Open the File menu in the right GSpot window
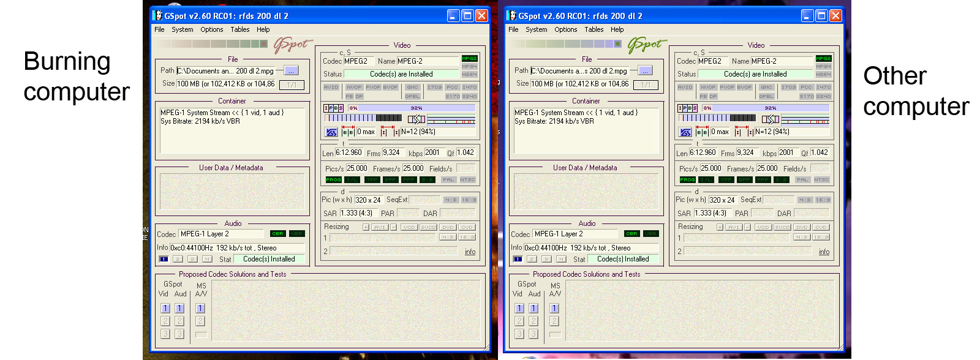The image size is (980, 360). point(513,29)
